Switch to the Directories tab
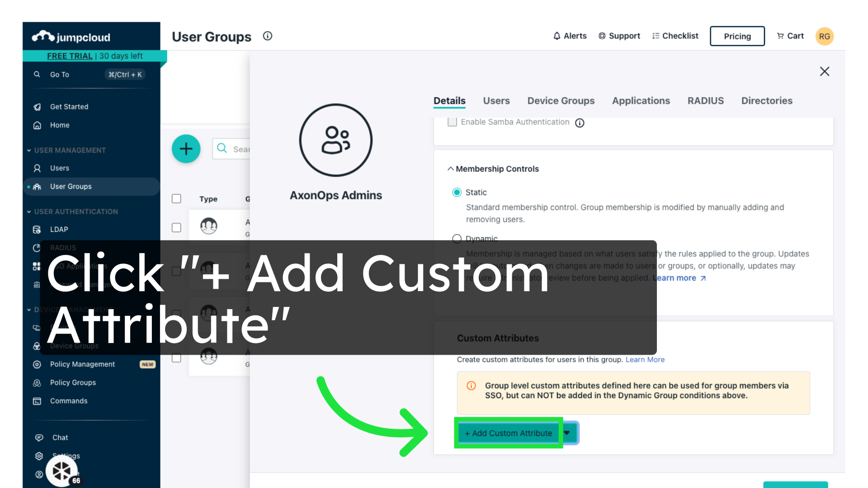Viewport: 868px width, 488px height. pos(767,101)
